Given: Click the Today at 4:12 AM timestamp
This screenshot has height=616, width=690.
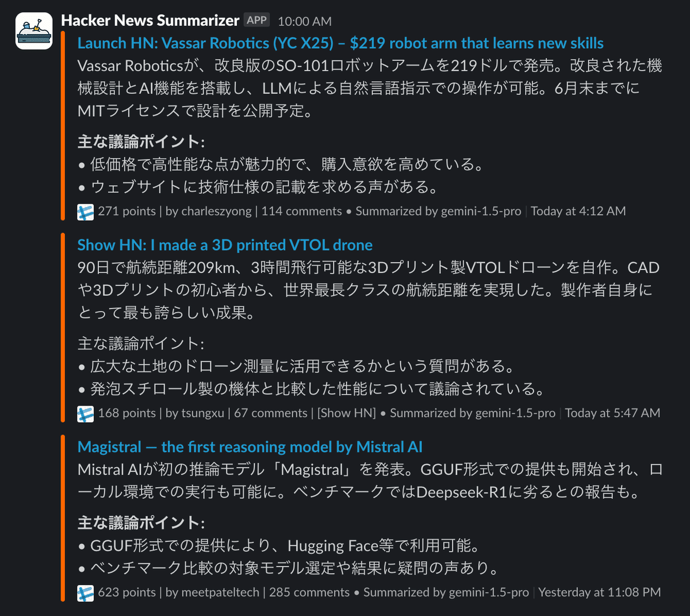Looking at the screenshot, I should 578,211.
